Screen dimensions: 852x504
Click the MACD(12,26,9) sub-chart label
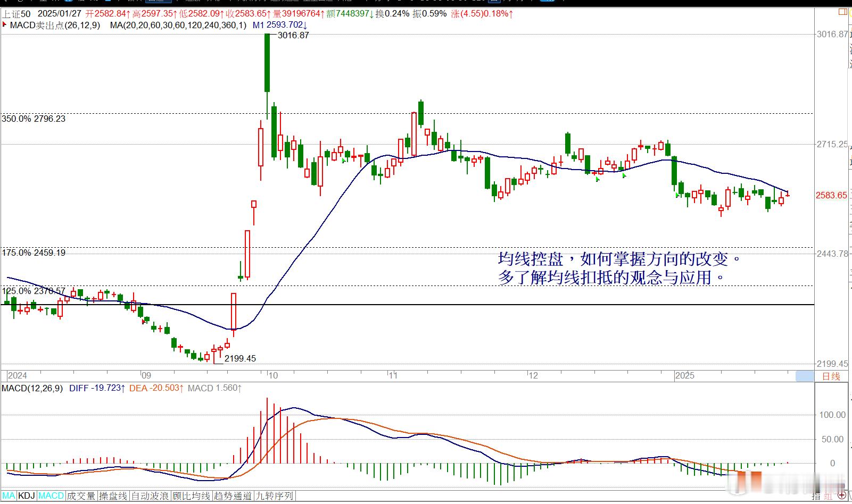click(x=32, y=388)
